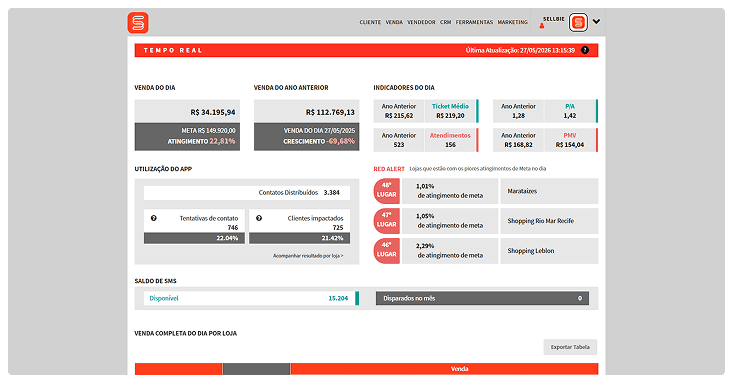Viewport: 733px width, 383px height.
Task: Click the Sellbie account avatar logo
Action: point(578,22)
